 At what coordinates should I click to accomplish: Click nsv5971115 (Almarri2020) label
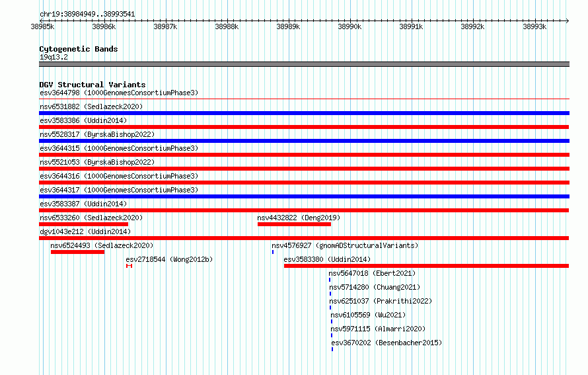(378, 329)
